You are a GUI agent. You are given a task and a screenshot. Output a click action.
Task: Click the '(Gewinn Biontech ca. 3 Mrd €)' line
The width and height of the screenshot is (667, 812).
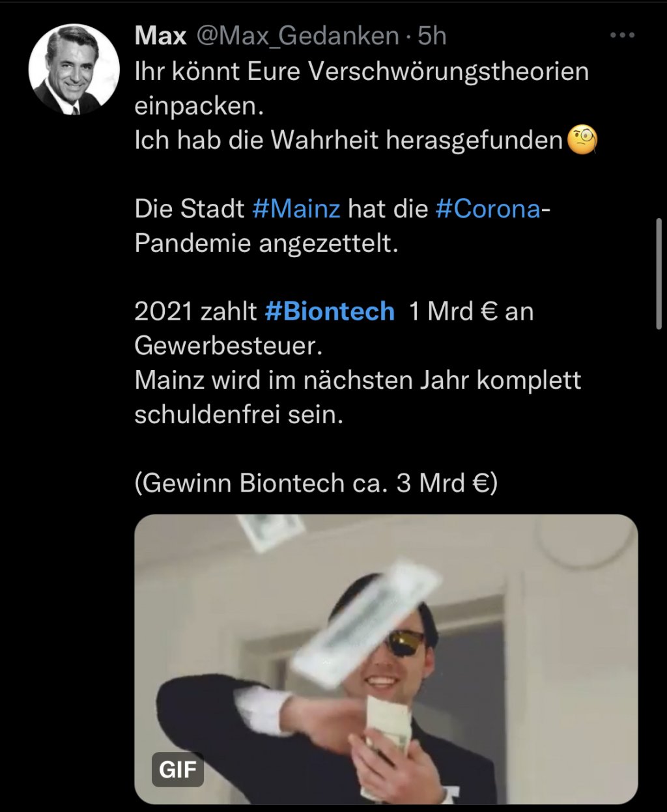coord(316,483)
